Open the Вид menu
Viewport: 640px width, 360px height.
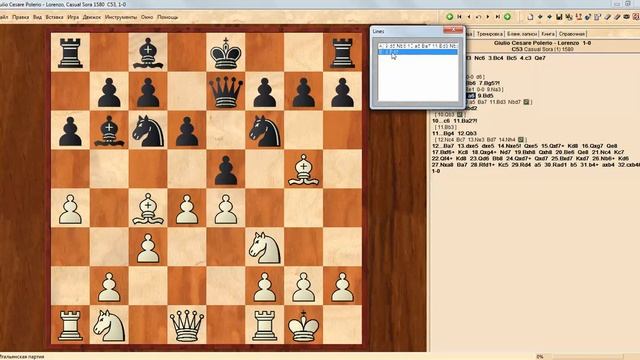[x=37, y=17]
